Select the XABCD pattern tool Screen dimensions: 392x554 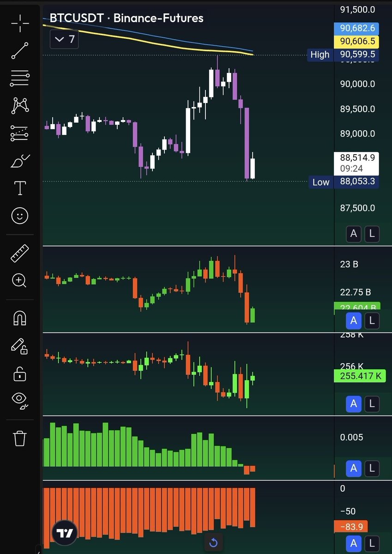[x=19, y=106]
